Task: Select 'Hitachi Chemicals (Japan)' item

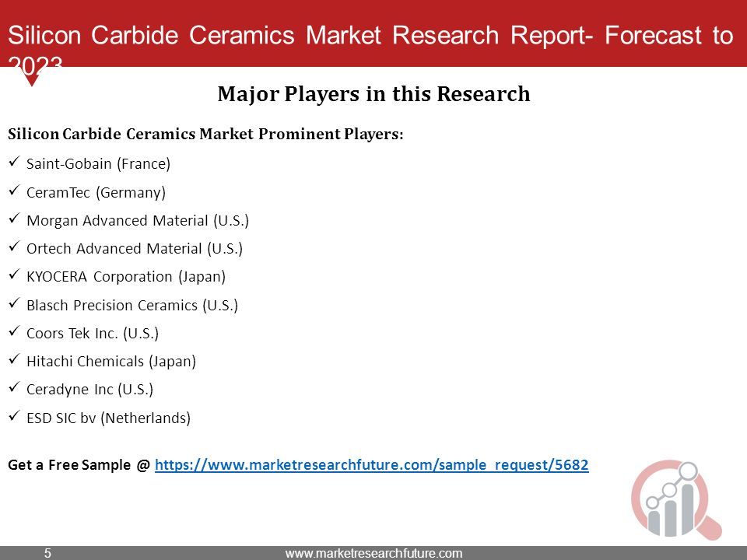Action: [x=111, y=362]
